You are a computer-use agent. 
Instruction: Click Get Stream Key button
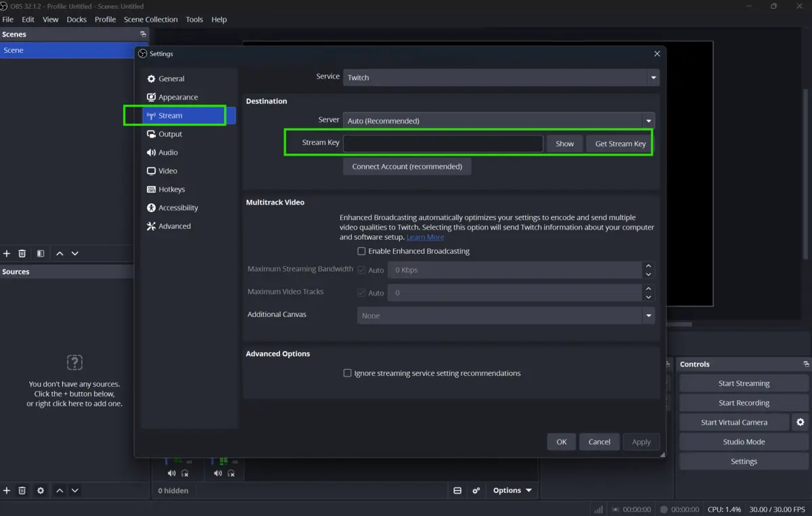tap(620, 144)
